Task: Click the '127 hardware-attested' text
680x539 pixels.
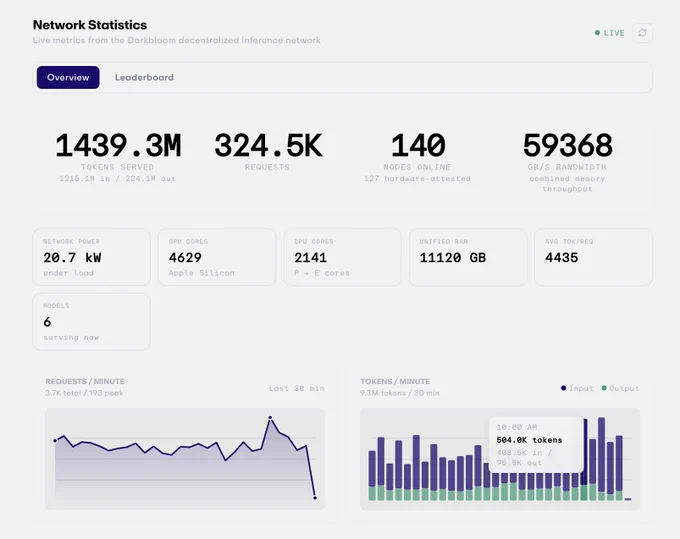Action: (417, 178)
